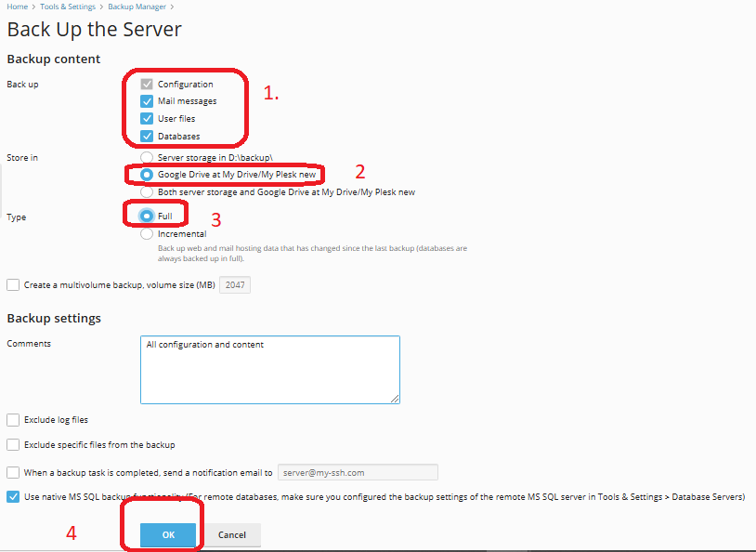This screenshot has width=756, height=552.
Task: Click the Cancel button
Action: coord(232,535)
